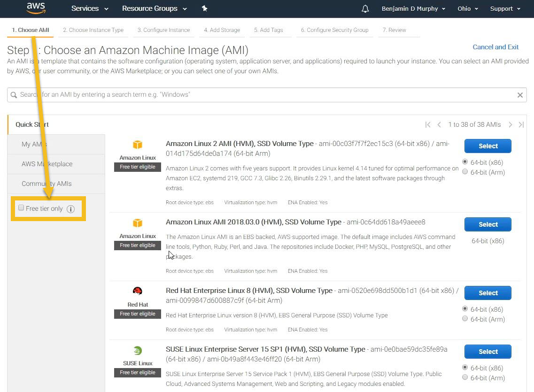
Task: Choose 64-bit (Arm) for Red Hat Enterprise Linux 8
Action: tap(465, 318)
